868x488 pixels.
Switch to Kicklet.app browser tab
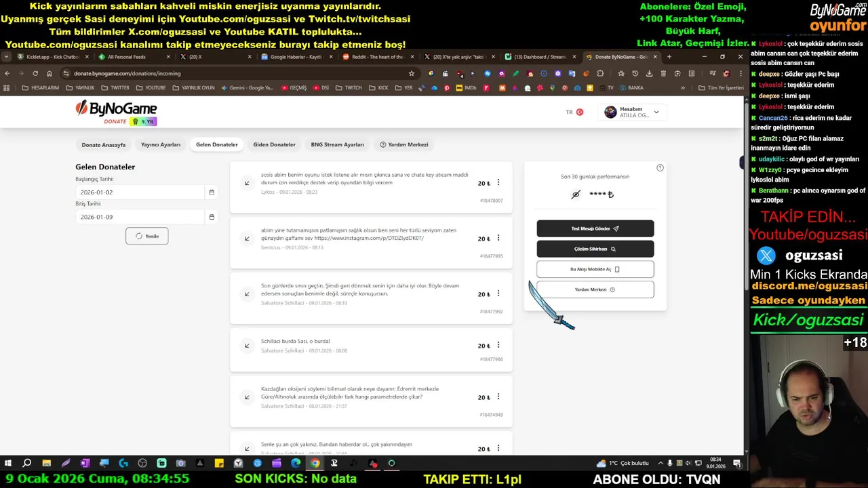click(53, 57)
